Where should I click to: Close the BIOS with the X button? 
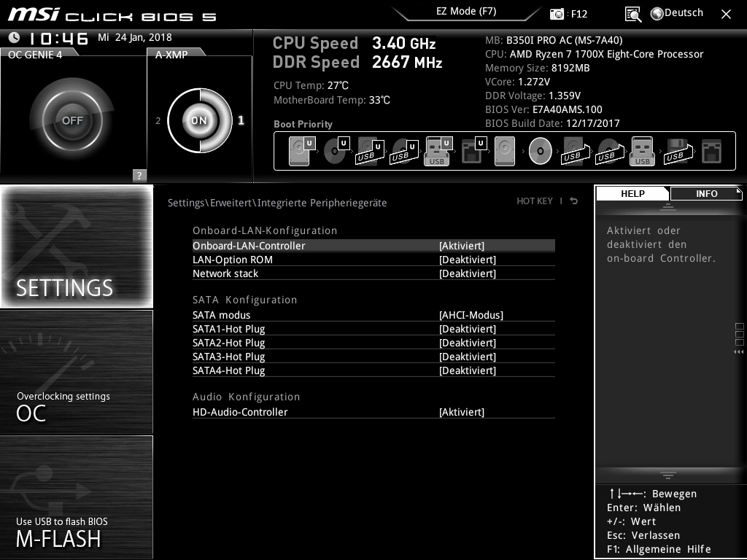pyautogui.click(x=726, y=15)
